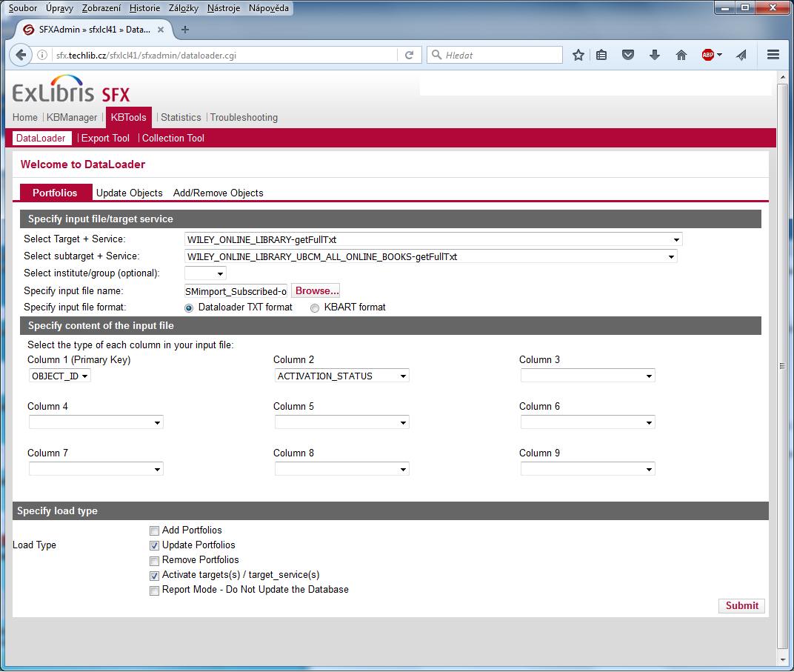Close the SFXAdmin browser tab

coord(161,30)
